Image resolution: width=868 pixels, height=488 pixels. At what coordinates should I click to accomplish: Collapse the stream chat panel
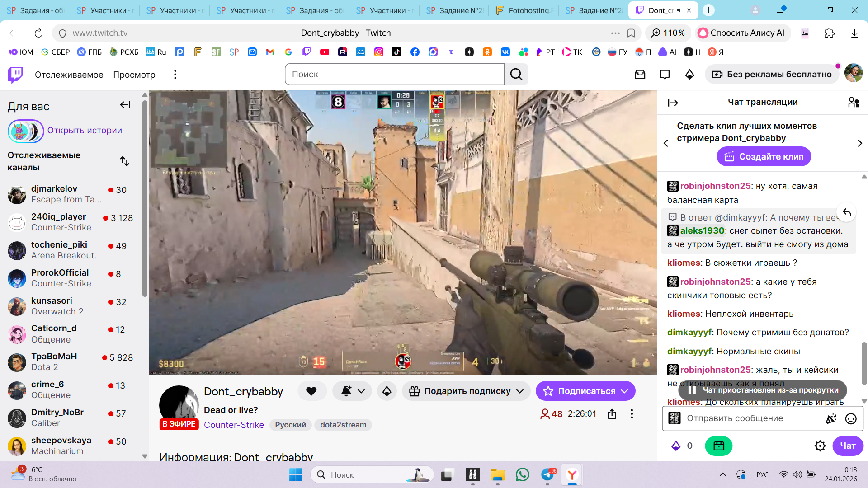click(x=673, y=103)
